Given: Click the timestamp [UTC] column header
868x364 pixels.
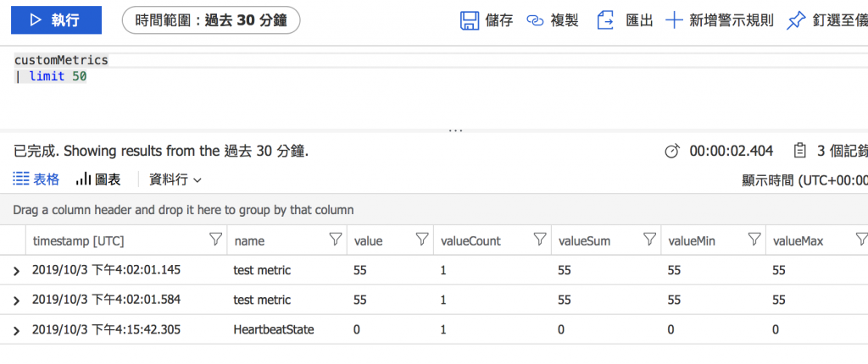Looking at the screenshot, I should click(x=79, y=240).
